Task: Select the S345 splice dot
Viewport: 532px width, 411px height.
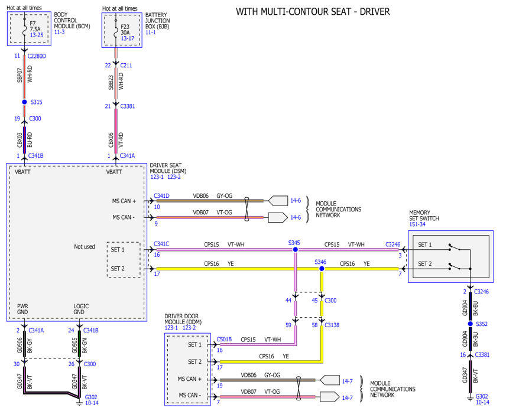Action: pos(295,249)
